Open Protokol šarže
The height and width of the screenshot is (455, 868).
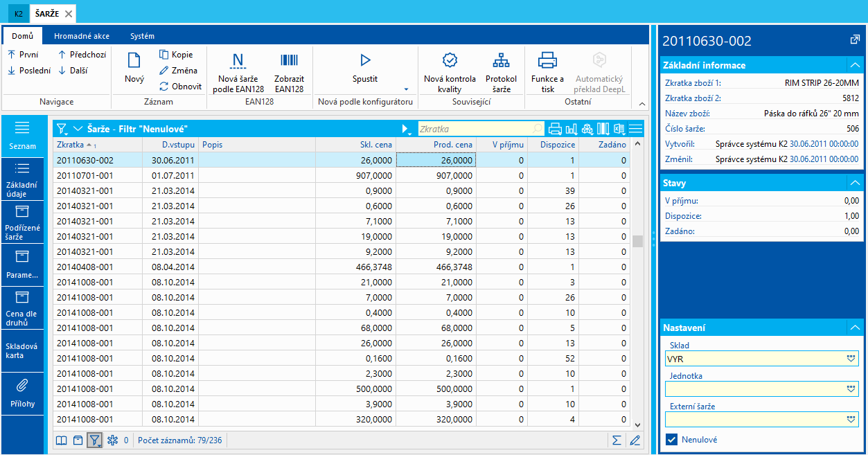(501, 61)
